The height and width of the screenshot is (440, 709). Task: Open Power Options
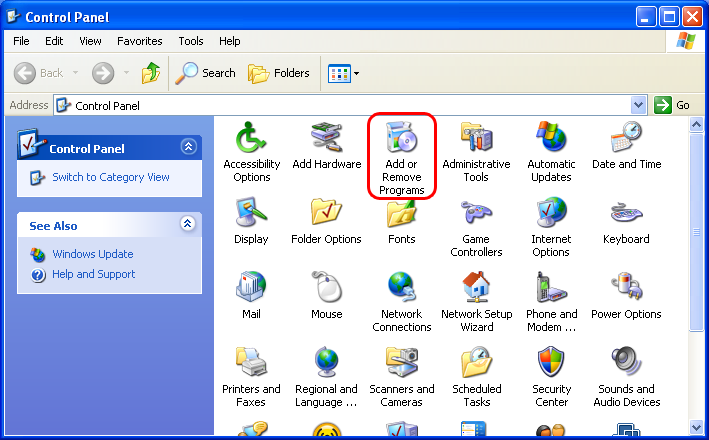pyautogui.click(x=626, y=295)
